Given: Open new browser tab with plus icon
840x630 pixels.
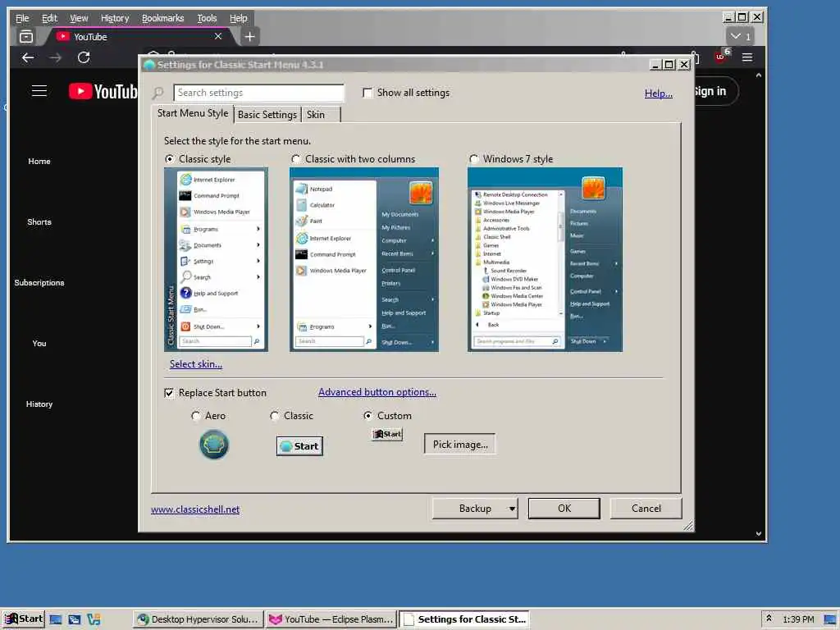Looking at the screenshot, I should 249,37.
